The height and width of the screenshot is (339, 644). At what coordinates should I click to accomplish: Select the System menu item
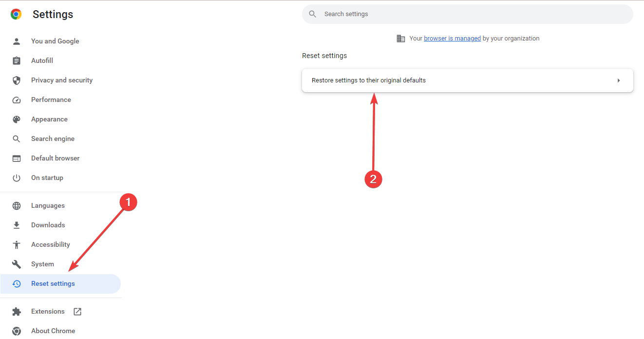tap(42, 264)
